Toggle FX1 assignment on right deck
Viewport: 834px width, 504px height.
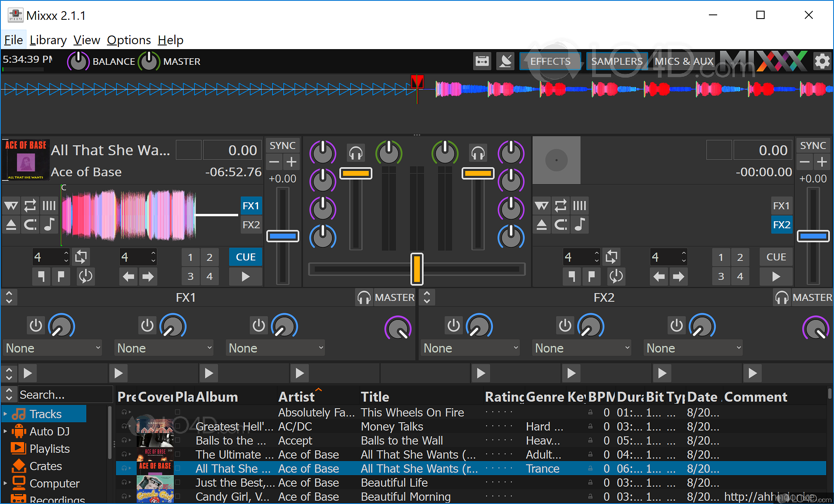781,206
